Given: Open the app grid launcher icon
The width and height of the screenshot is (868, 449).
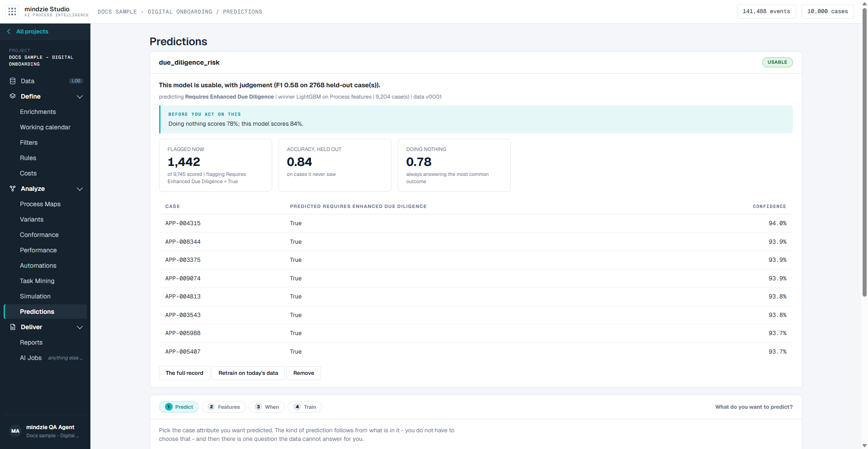Looking at the screenshot, I should [x=12, y=12].
